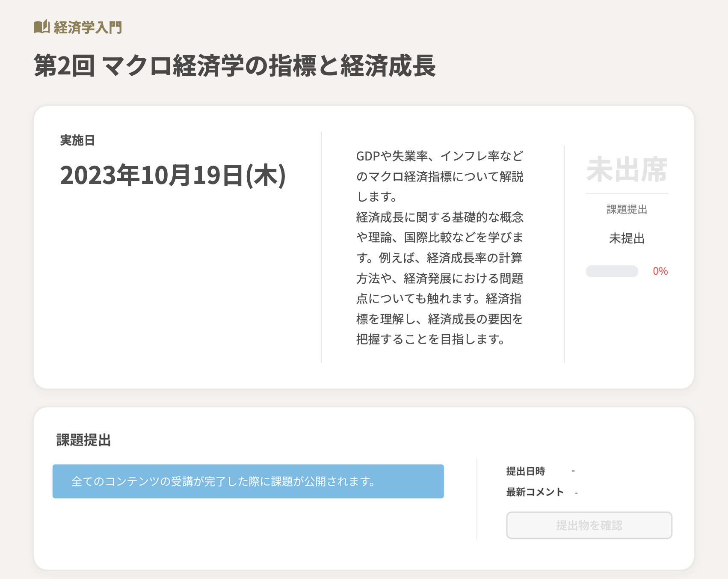
Task: Click the 第2回 マクロ経済学 lecture title
Action: tap(234, 66)
